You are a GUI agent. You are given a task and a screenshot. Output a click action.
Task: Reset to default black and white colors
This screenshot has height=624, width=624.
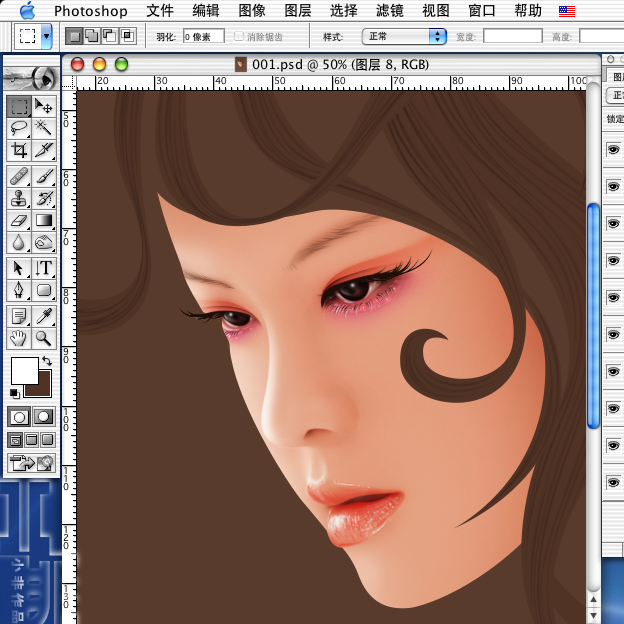(x=14, y=393)
